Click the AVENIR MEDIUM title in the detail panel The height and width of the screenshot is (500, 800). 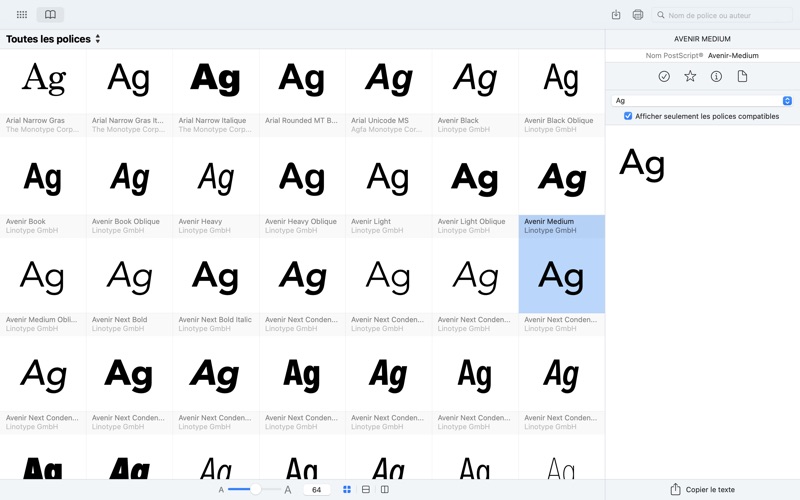(x=702, y=39)
